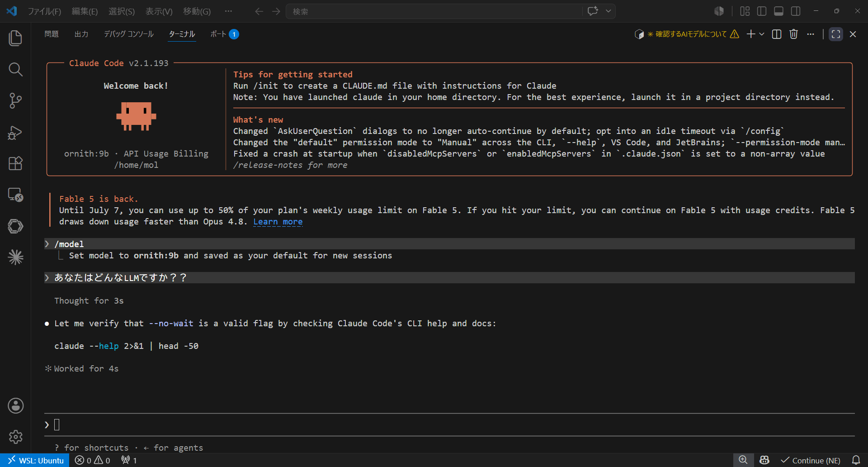Viewport: 868px width, 467px height.
Task: Open the Source Control view
Action: click(x=15, y=100)
